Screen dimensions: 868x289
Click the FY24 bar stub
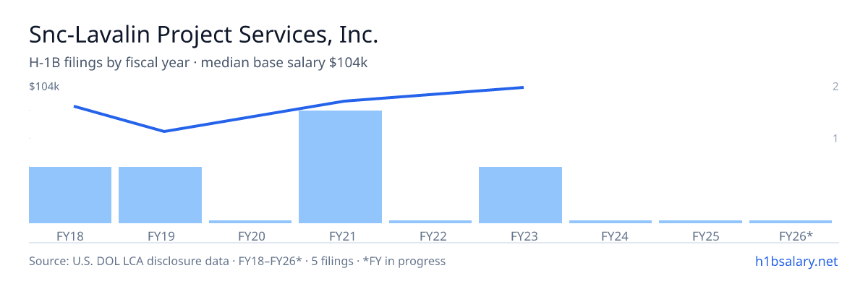(610, 222)
